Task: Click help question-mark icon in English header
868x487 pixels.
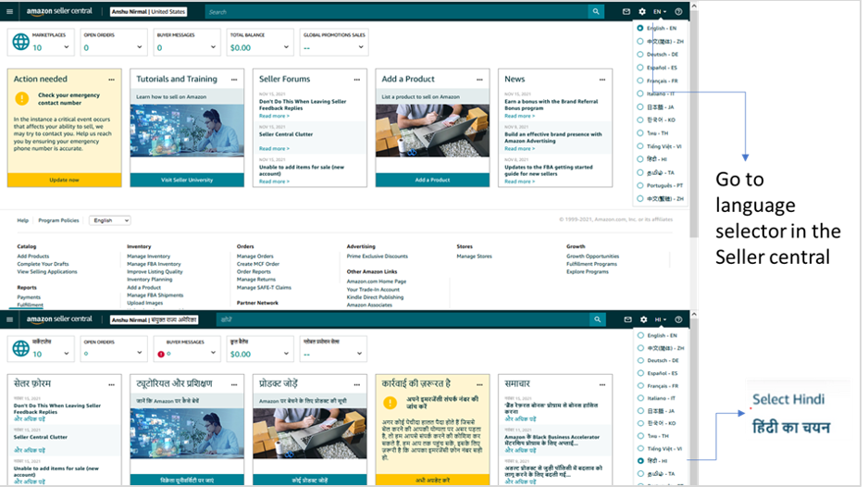Action: [x=678, y=11]
